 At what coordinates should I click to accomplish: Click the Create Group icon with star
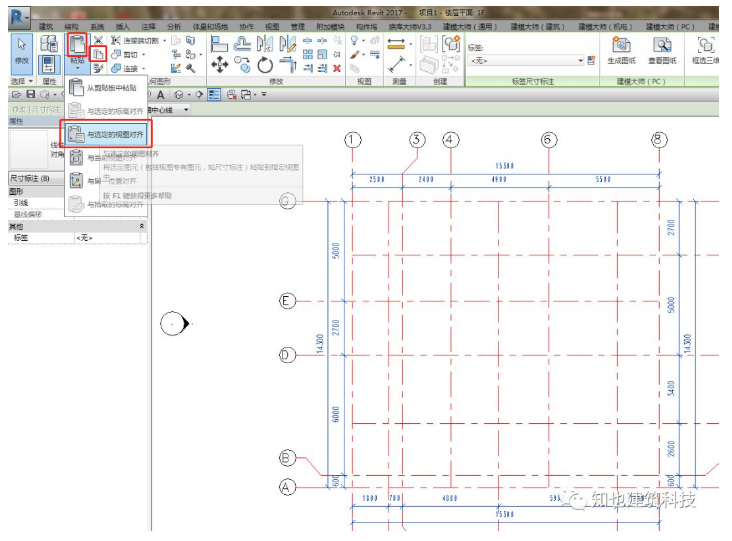pyautogui.click(x=451, y=44)
